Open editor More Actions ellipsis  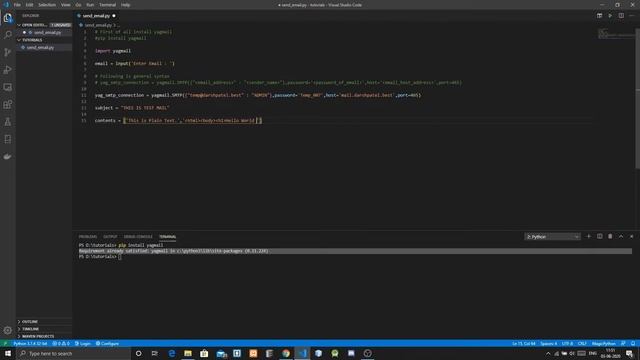click(x=631, y=16)
